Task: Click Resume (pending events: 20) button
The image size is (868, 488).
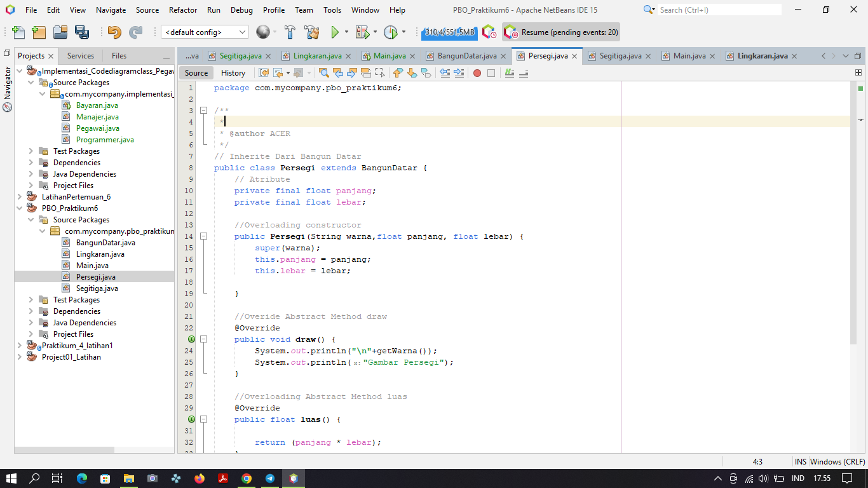Action: tap(562, 32)
